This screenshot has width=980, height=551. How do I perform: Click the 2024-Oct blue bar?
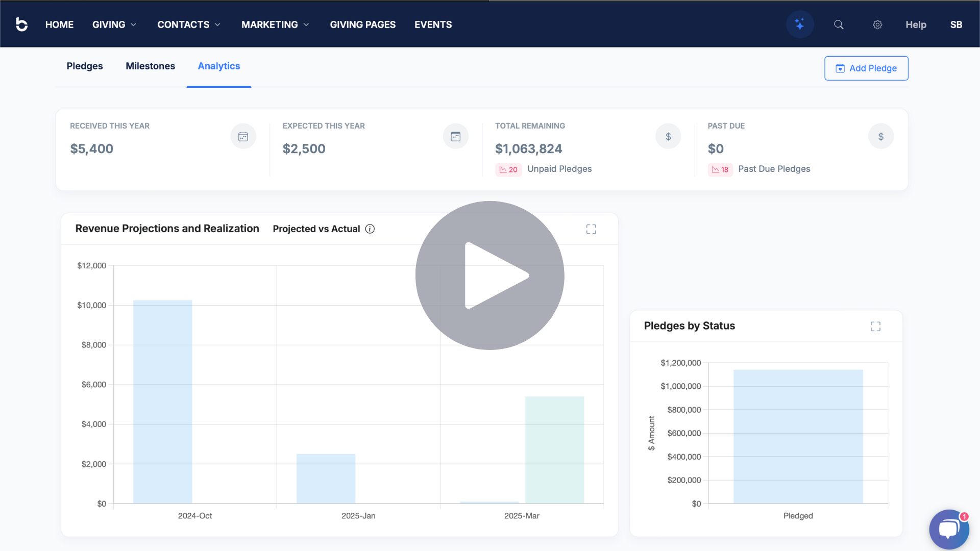162,402
